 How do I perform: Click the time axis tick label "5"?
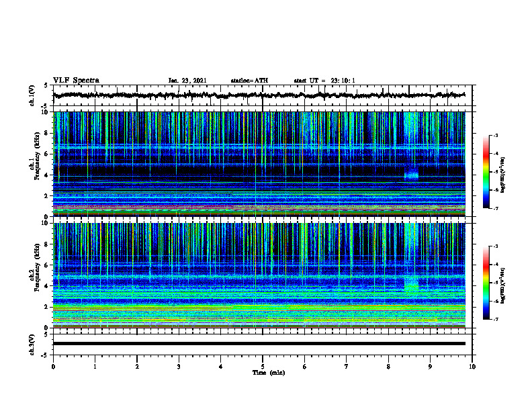pos(263,367)
